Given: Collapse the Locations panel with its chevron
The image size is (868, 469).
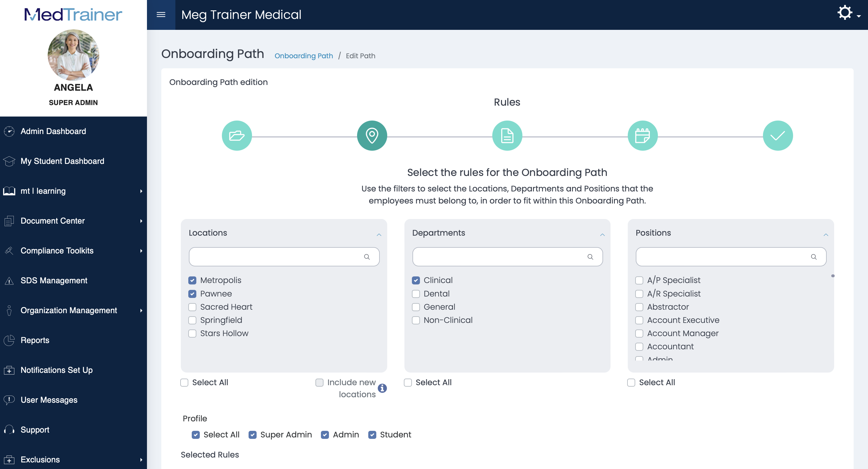Looking at the screenshot, I should tap(379, 234).
